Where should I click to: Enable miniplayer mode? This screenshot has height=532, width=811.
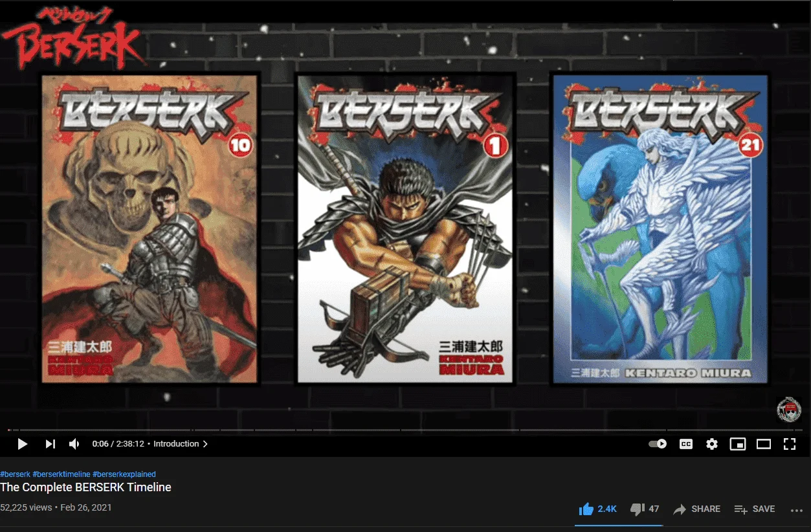(738, 444)
